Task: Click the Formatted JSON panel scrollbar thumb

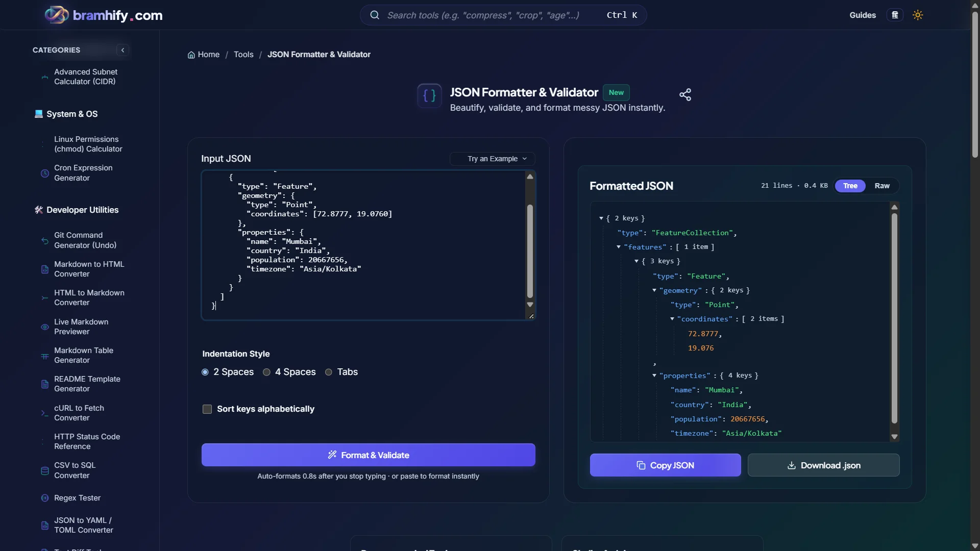Action: point(894,318)
